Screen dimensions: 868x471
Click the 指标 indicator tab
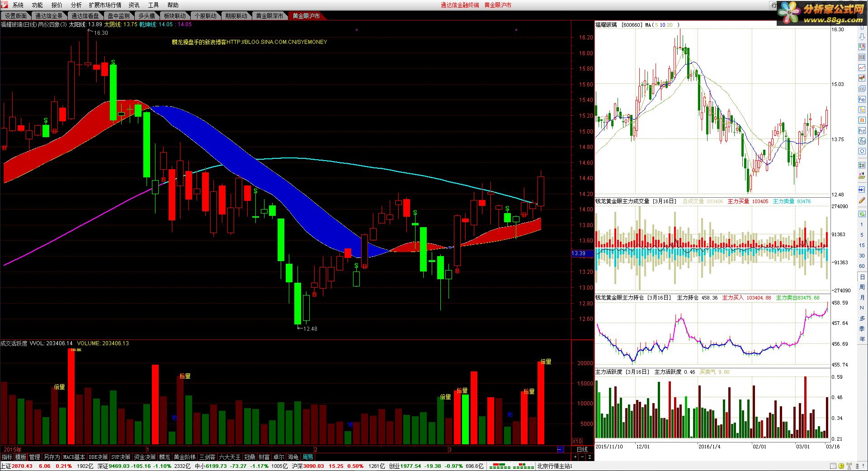7,457
